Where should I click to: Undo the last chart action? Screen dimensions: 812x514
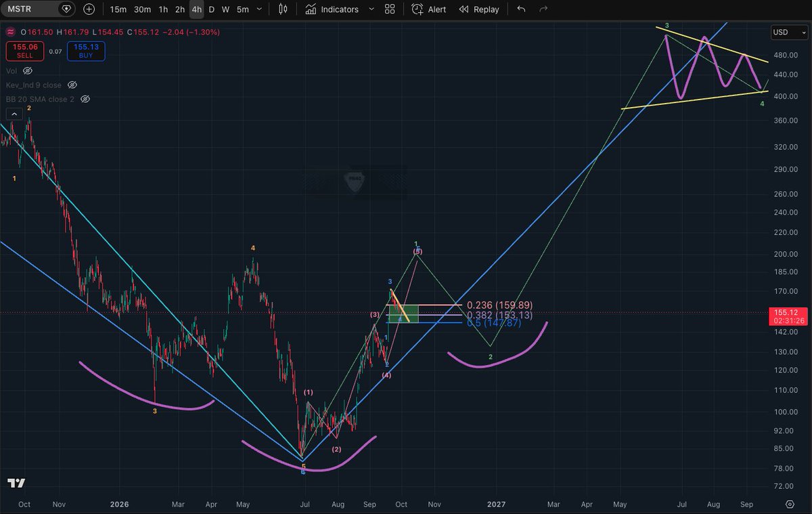[520, 9]
